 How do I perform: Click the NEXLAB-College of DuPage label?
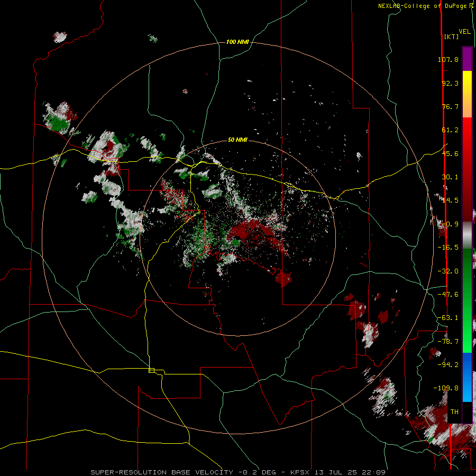tap(422, 6)
